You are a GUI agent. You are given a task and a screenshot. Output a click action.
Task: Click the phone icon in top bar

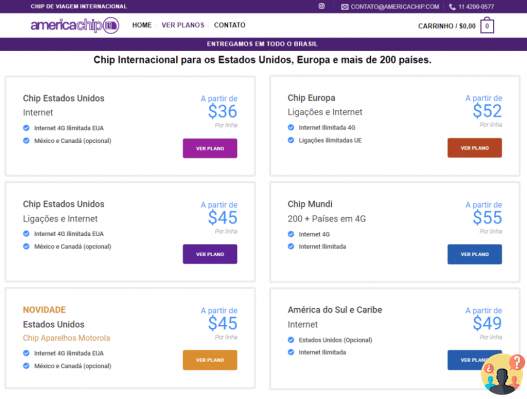click(452, 7)
